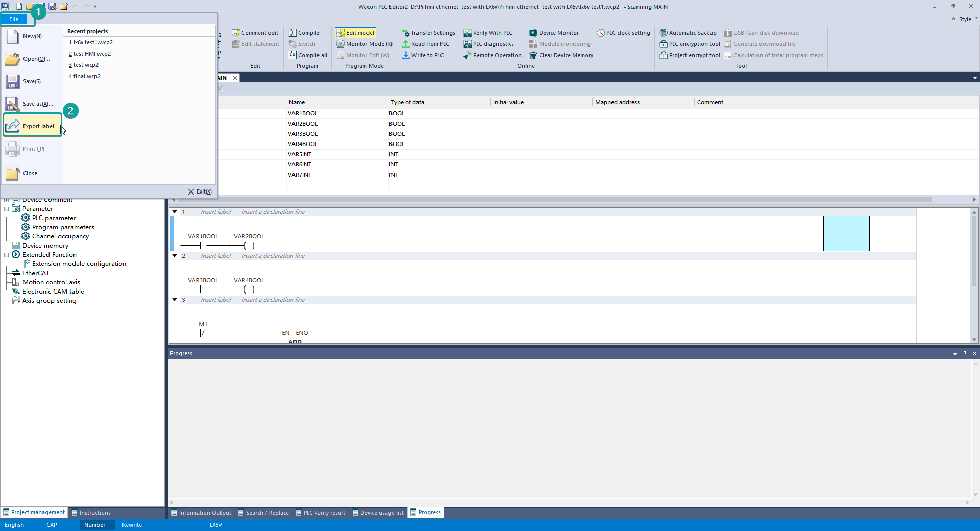
Task: Switch to Instructions tab
Action: tap(91, 513)
